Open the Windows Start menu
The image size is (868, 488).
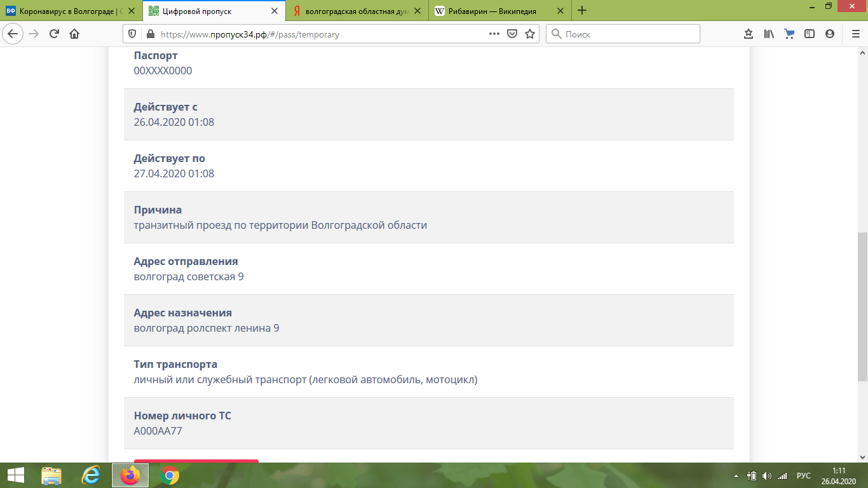tap(15, 475)
